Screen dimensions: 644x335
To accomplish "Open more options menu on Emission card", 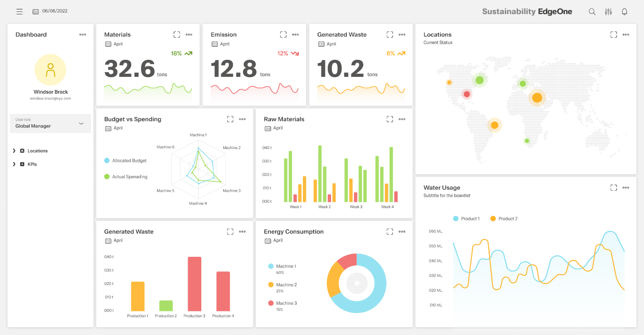I will [x=295, y=35].
